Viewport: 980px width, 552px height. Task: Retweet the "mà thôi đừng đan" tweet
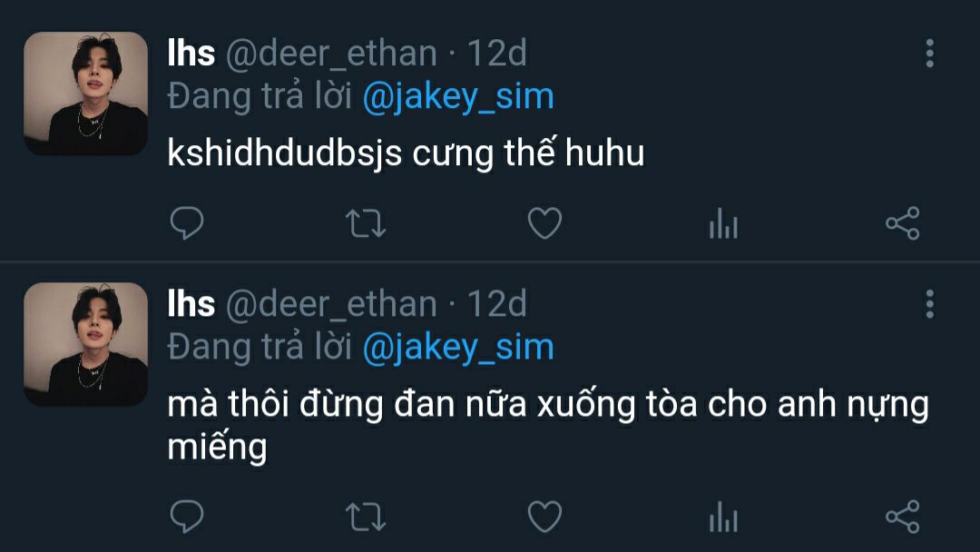366,517
